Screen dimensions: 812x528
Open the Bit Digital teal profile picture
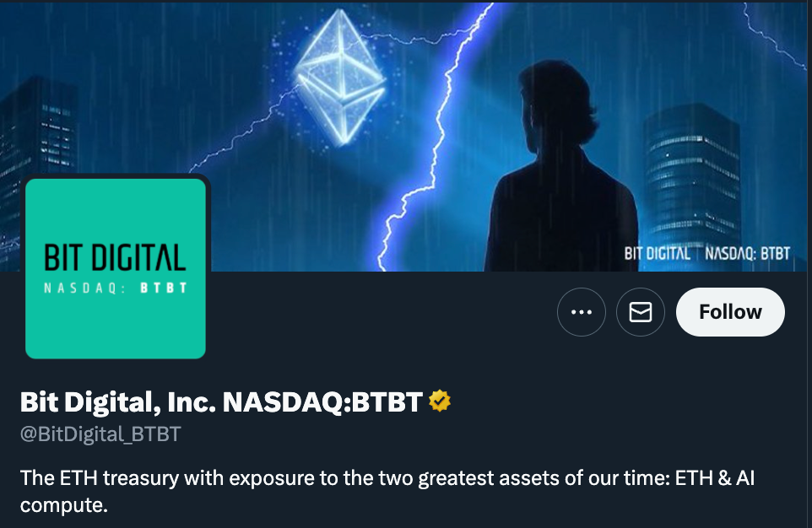pyautogui.click(x=116, y=268)
